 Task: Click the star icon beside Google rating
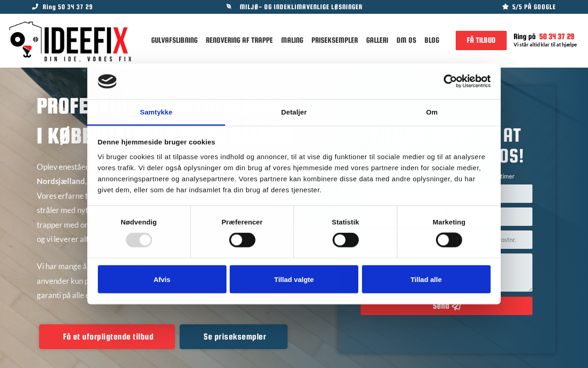click(x=505, y=6)
